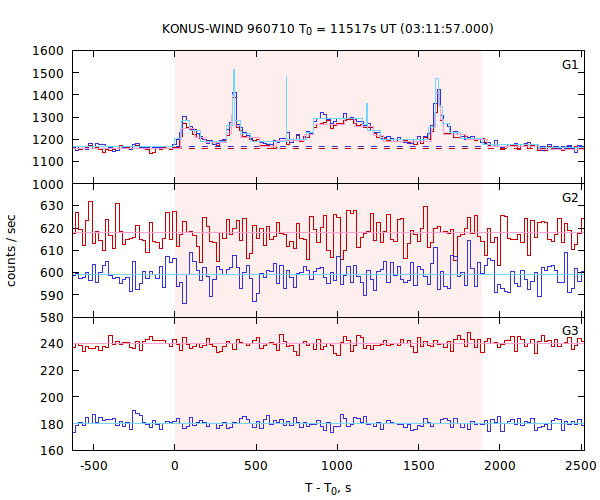
Task: Click the G1 peak near 1600 s
Action: pos(437,80)
